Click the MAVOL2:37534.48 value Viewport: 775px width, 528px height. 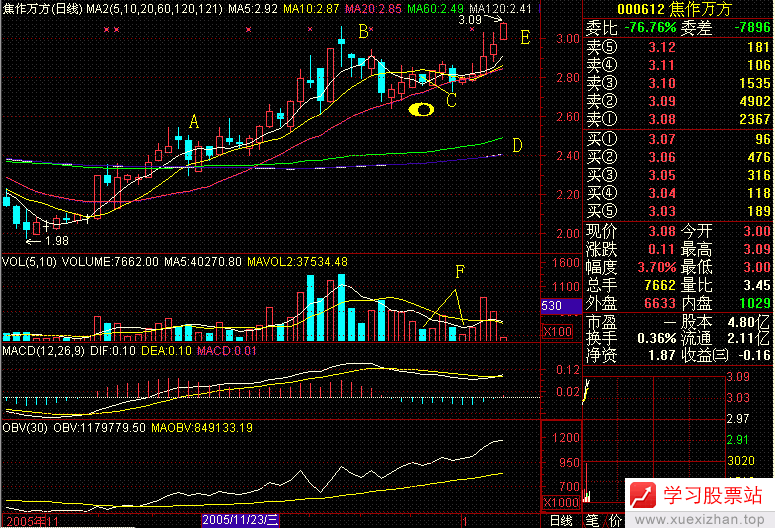[x=298, y=262]
